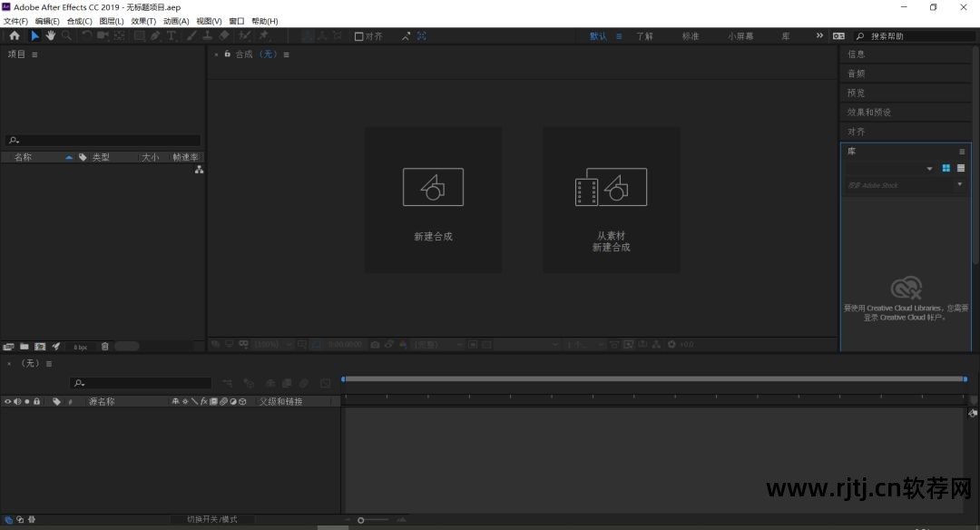Open the composition panel menu icon
Viewport: 980px width, 530px height.
286,54
